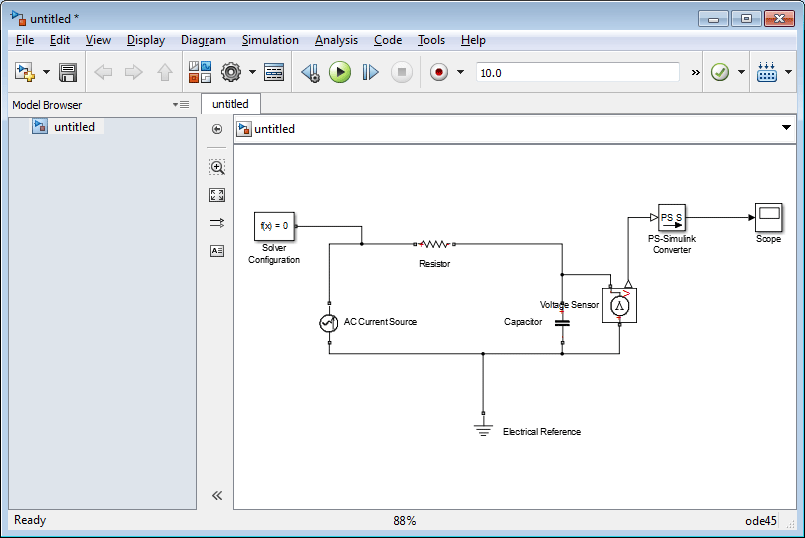Go up to parent with the up arrow
The width and height of the screenshot is (805, 538).
point(165,72)
